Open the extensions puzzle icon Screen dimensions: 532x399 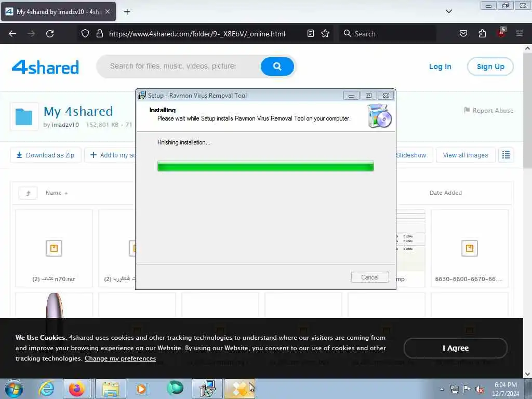tap(482, 33)
